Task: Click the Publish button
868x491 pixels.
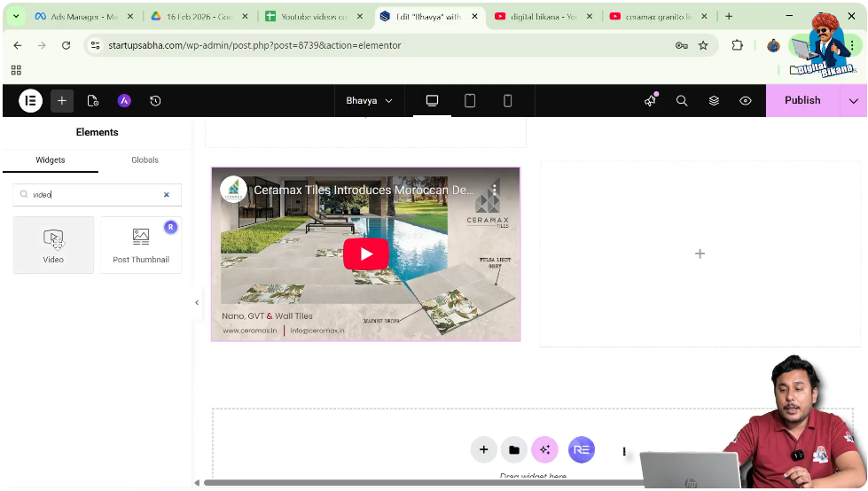Action: (x=802, y=100)
